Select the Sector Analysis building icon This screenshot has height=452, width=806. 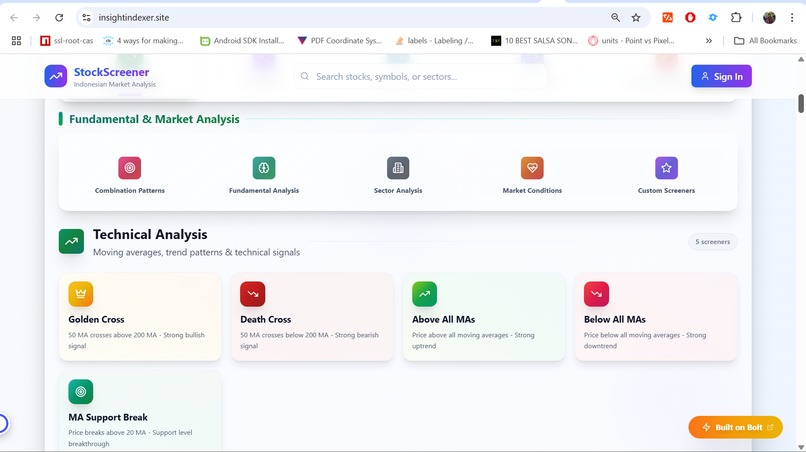coord(398,168)
